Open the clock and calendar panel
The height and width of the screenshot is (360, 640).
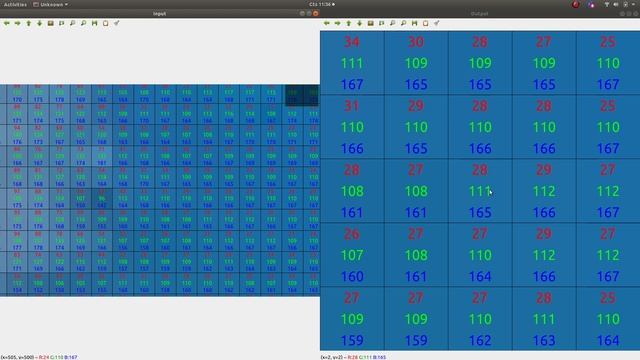point(322,4)
